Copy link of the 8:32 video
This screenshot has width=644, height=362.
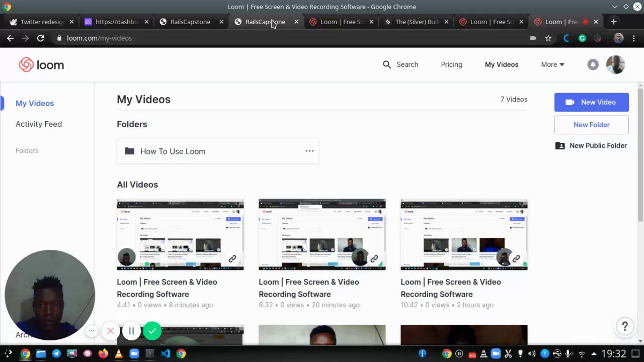click(x=374, y=259)
